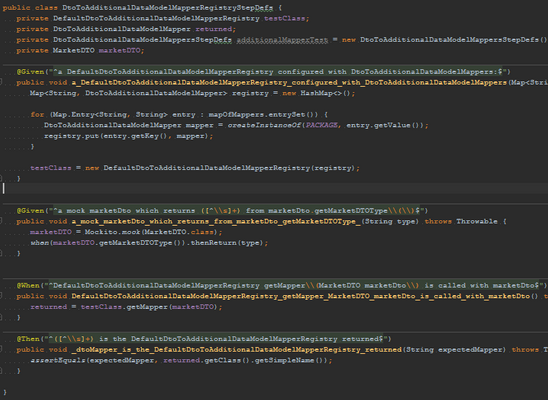The height and width of the screenshot is (400, 548).
Task: Click the thenReturn(type) call
Action: point(227,243)
